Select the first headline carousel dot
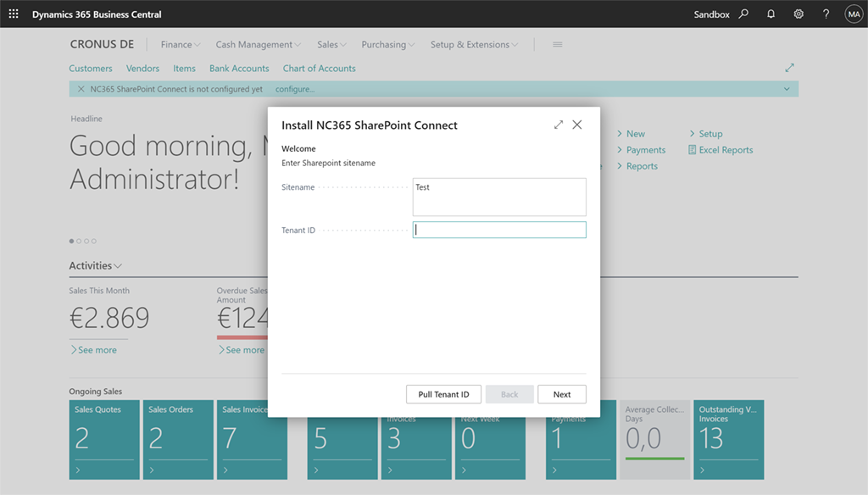The width and height of the screenshot is (868, 495). point(71,241)
